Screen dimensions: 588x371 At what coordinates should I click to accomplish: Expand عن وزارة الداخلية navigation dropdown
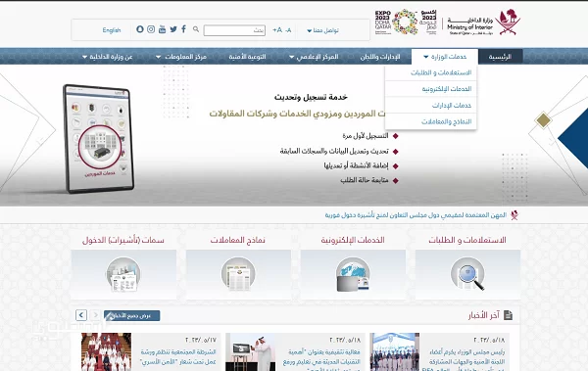[x=107, y=57]
